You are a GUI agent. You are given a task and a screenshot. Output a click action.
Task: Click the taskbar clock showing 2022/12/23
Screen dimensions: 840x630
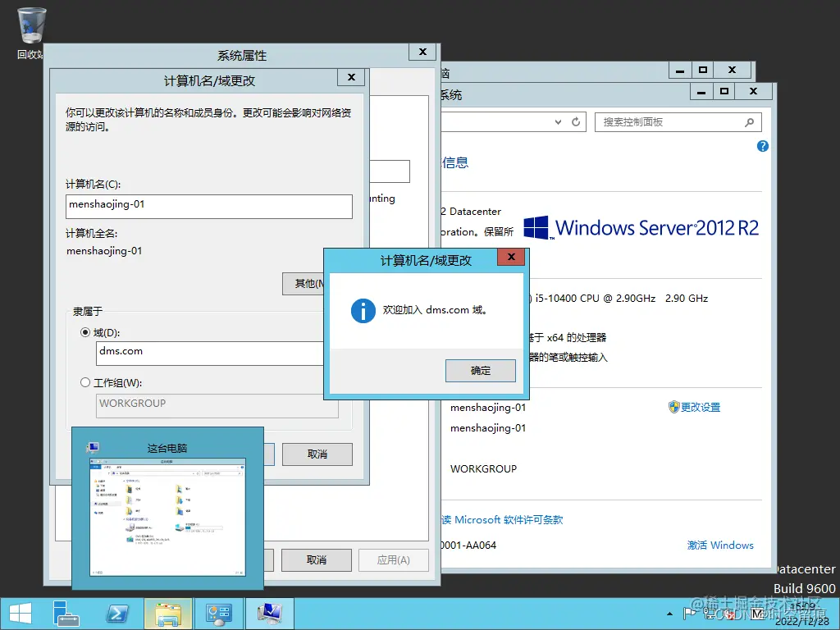tap(802, 614)
